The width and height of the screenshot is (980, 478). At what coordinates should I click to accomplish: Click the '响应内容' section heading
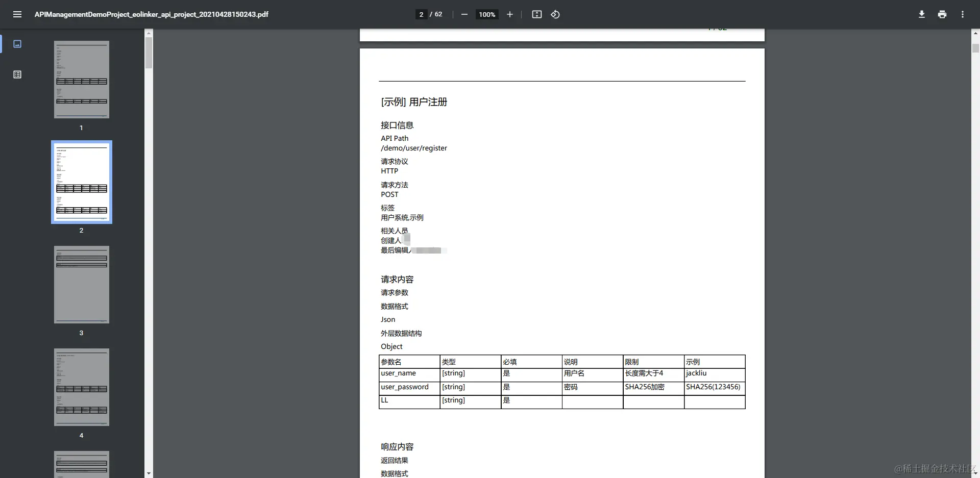[x=397, y=447]
